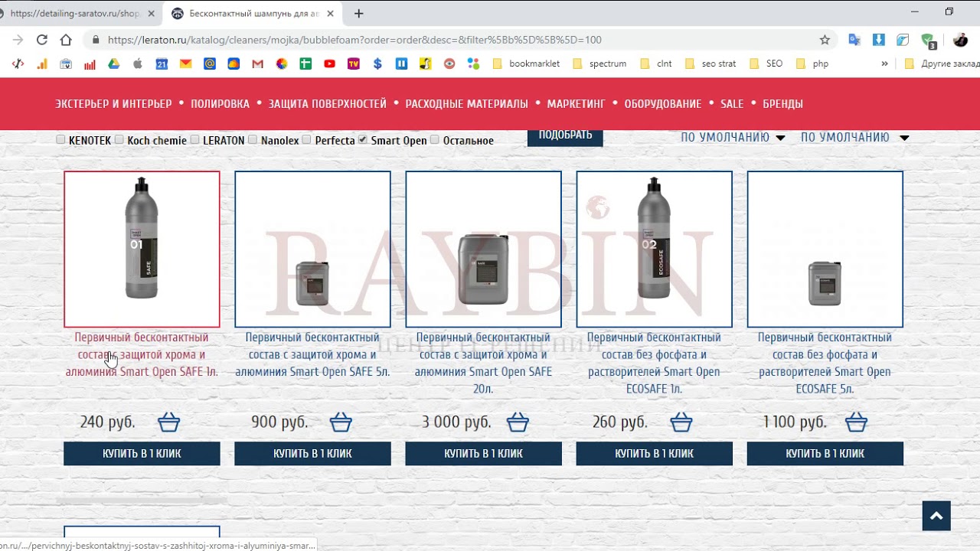The image size is (980, 551).
Task: Open the blue download arrow extension
Action: pyautogui.click(x=879, y=40)
